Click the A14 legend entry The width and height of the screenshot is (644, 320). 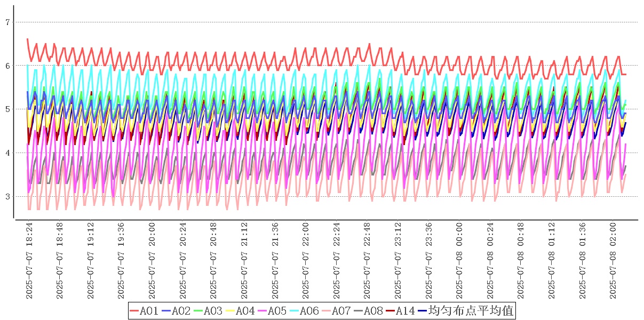click(400, 311)
